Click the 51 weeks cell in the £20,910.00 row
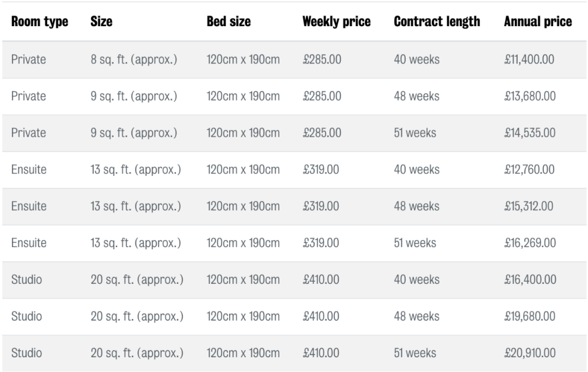This screenshot has height=372, width=588. click(415, 353)
